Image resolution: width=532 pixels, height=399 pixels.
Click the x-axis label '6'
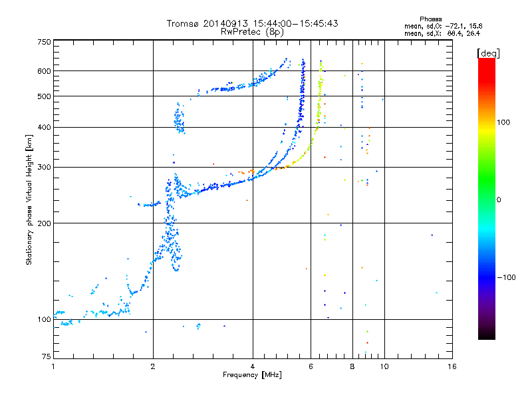pos(311,366)
